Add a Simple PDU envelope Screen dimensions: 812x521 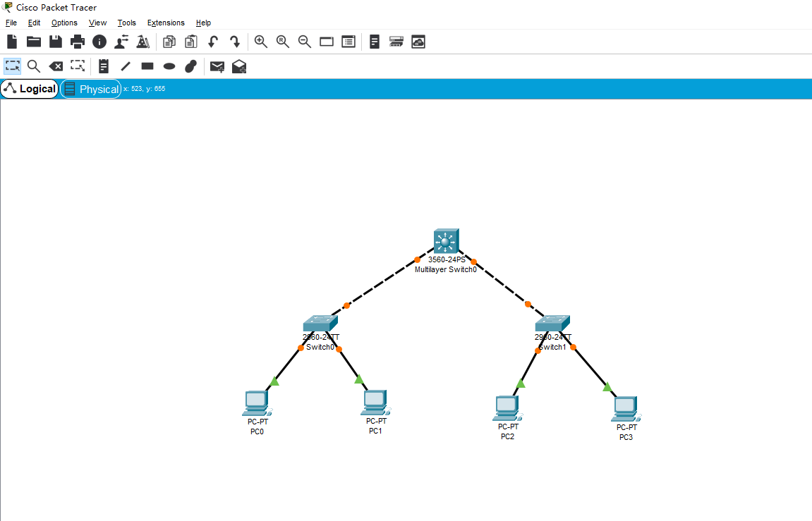217,67
